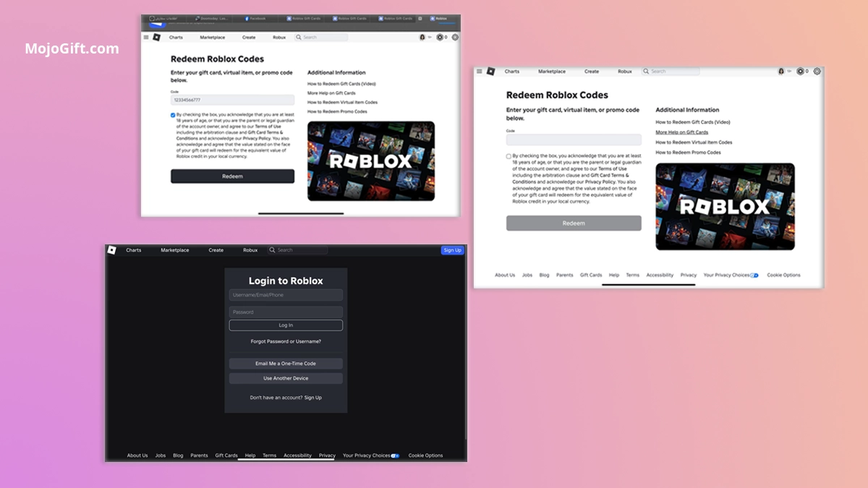Toggle privacy choices badge in dark Login footer
Screen dimensions: 868x488
395,455
